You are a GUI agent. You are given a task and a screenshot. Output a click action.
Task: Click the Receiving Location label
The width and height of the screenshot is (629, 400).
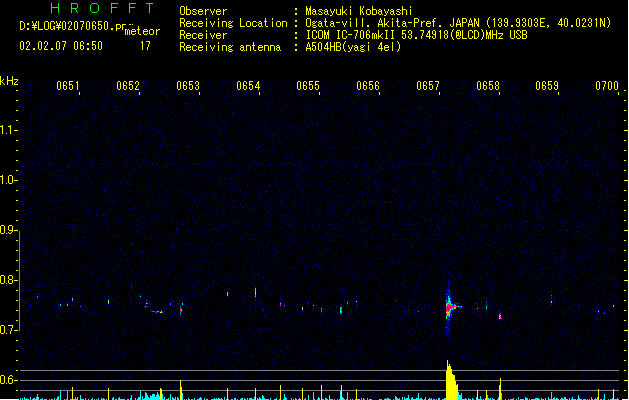233,23
